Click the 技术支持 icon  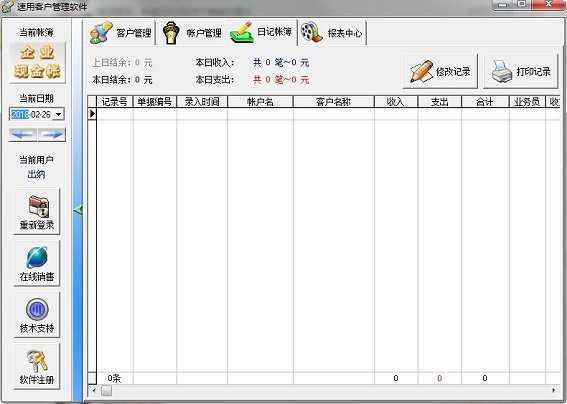pyautogui.click(x=37, y=315)
